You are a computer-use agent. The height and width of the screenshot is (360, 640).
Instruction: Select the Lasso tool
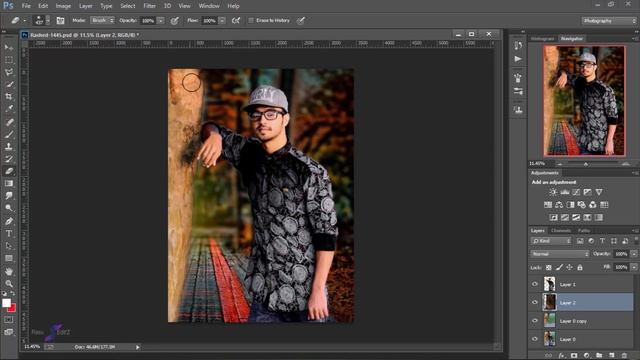click(x=9, y=72)
